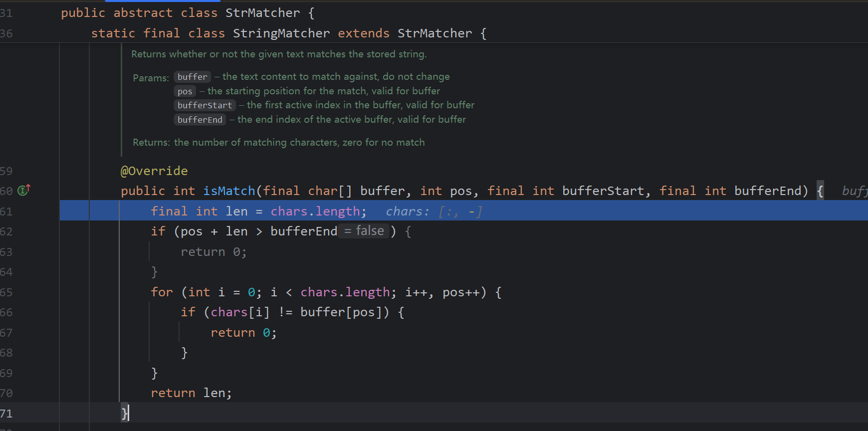
Task: Select the buffer tag in the doc Params
Action: [x=193, y=77]
